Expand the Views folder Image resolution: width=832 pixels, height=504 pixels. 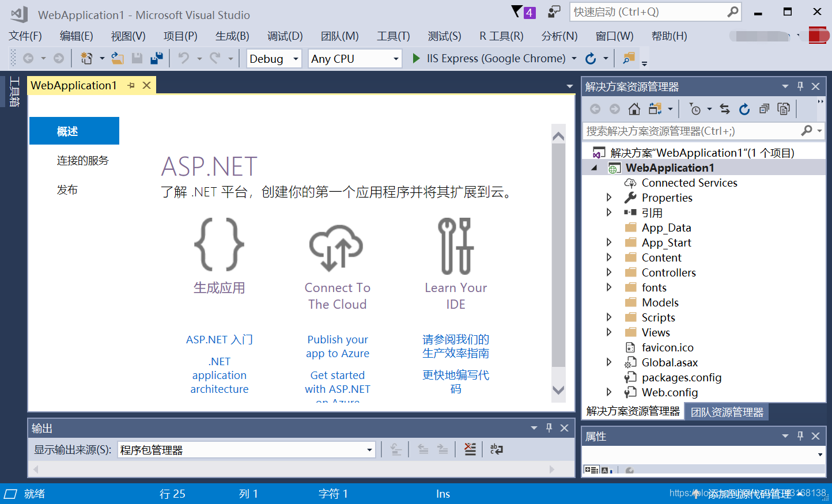[x=609, y=332]
